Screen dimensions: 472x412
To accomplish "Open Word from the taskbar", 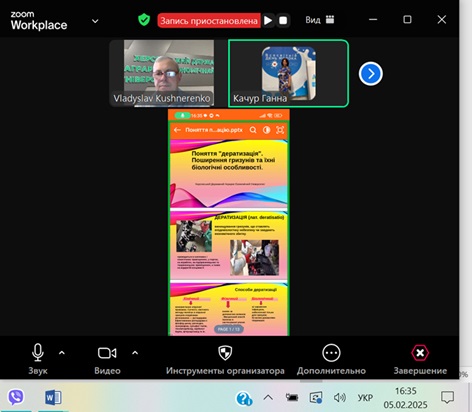I will 53,397.
